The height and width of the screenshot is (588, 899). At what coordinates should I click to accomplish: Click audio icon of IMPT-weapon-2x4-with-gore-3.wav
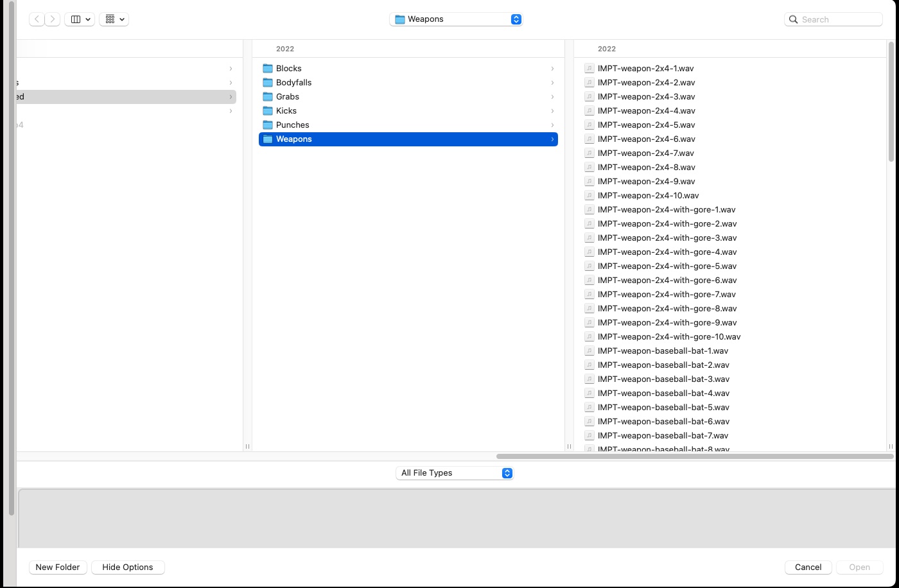click(589, 238)
